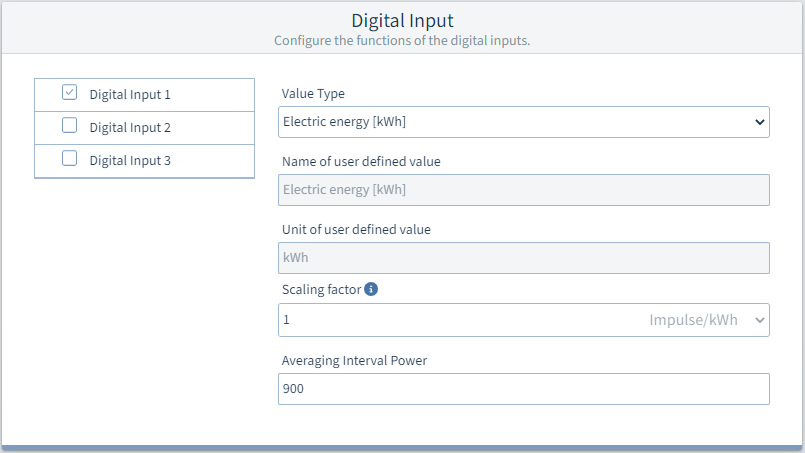This screenshot has height=453, width=805.
Task: Select the Digital Input 2 row label
Action: point(130,127)
